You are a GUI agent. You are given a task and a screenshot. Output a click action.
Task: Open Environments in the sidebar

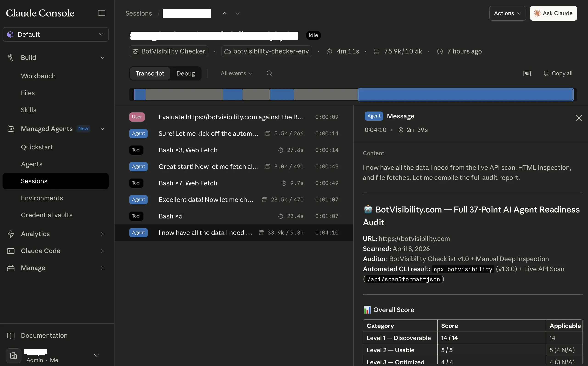42,198
